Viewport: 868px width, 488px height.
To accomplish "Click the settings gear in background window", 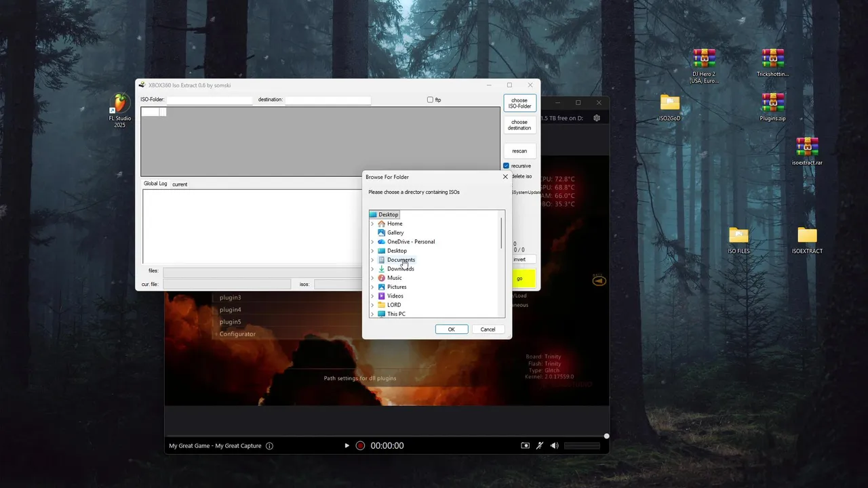I will coord(597,118).
